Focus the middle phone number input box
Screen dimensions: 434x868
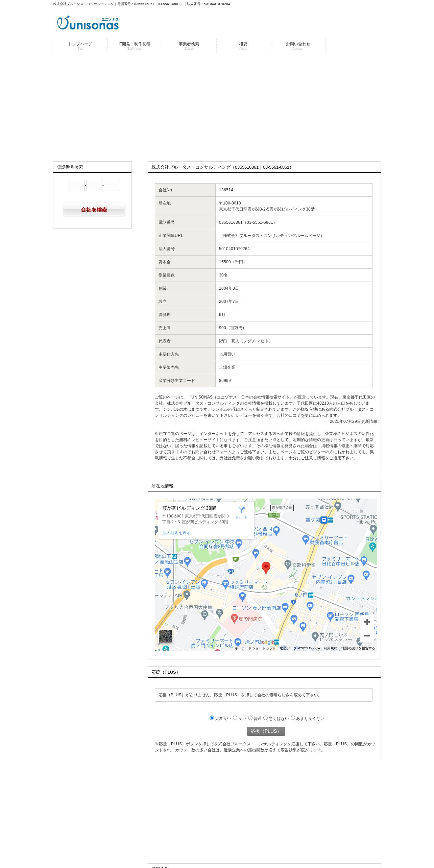click(x=94, y=186)
